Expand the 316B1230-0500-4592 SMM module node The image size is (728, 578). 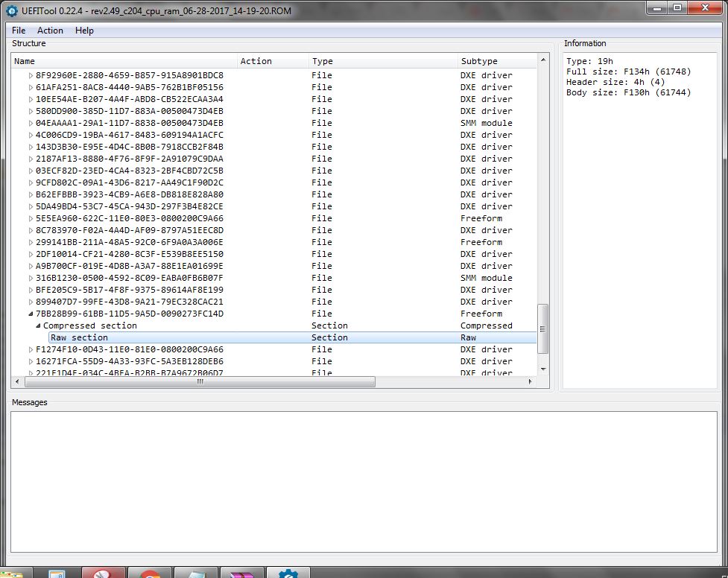pyautogui.click(x=31, y=278)
